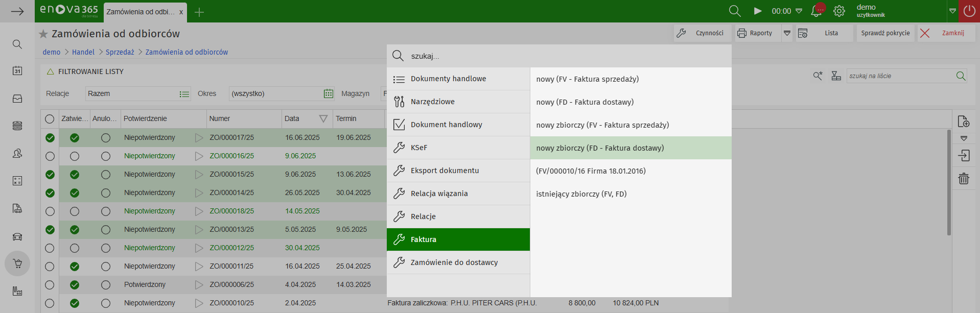
Task: Start the timer play button
Action: [x=758, y=11]
